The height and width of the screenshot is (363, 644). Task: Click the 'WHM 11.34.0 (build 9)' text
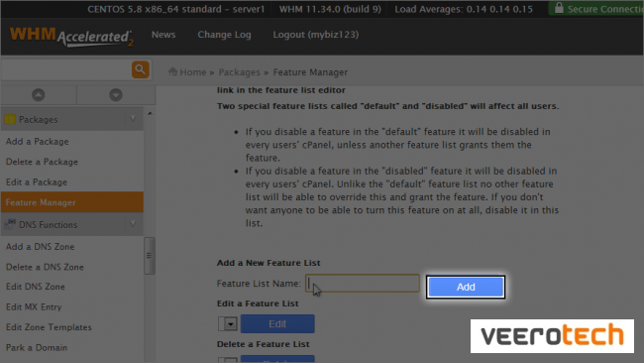point(330,9)
